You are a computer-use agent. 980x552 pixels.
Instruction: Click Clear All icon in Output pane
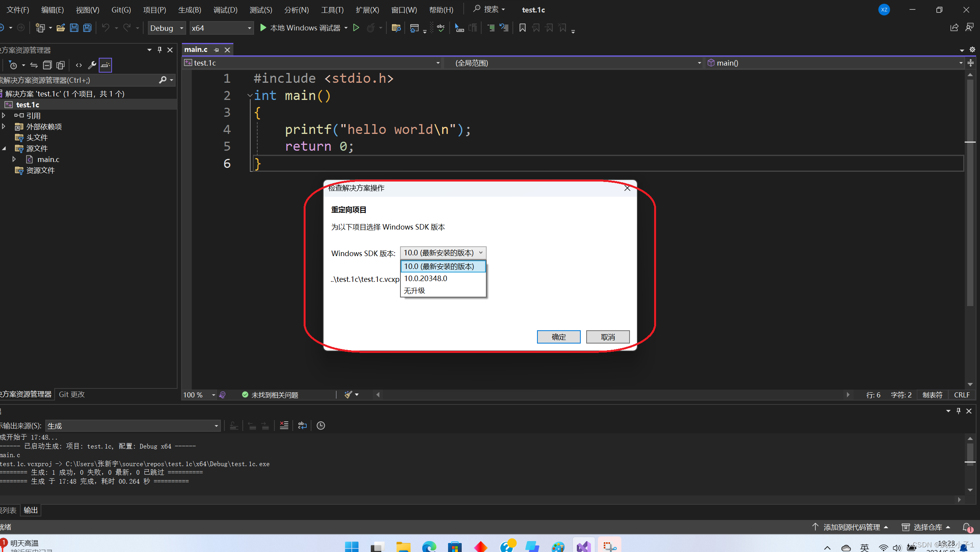tap(284, 426)
